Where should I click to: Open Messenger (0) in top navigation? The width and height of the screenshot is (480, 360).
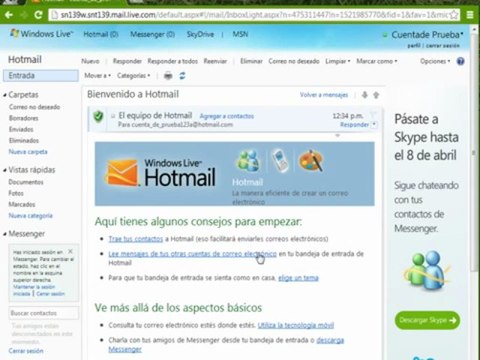[152, 34]
